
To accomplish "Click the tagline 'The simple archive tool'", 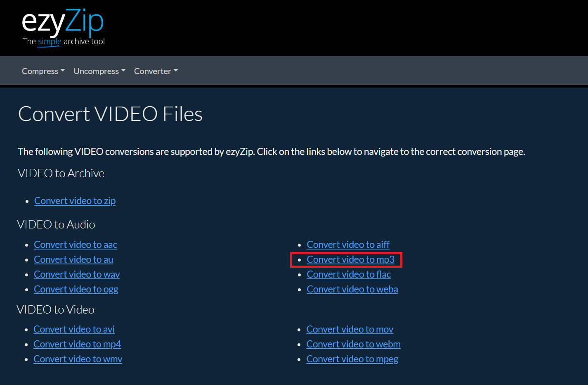I will (64, 41).
